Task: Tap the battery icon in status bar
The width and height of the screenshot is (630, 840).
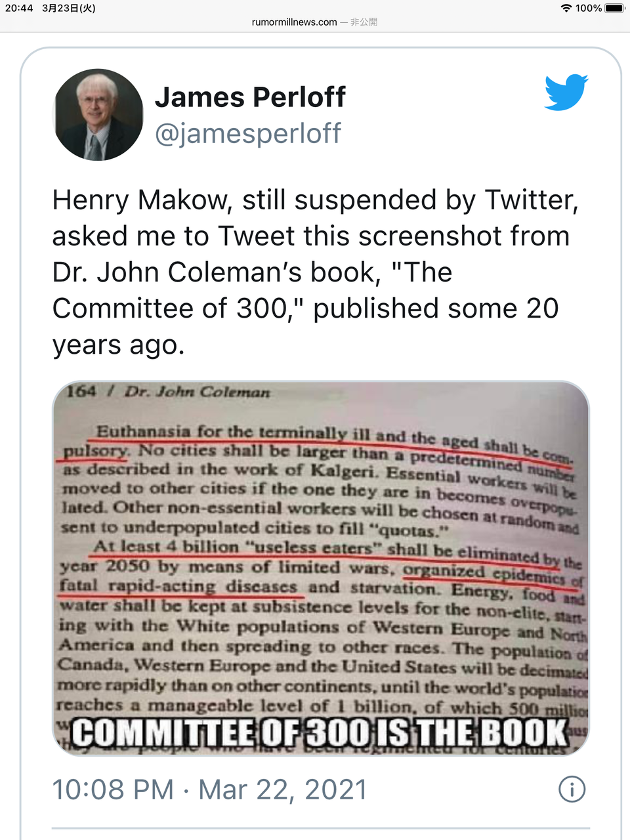Action: point(615,8)
